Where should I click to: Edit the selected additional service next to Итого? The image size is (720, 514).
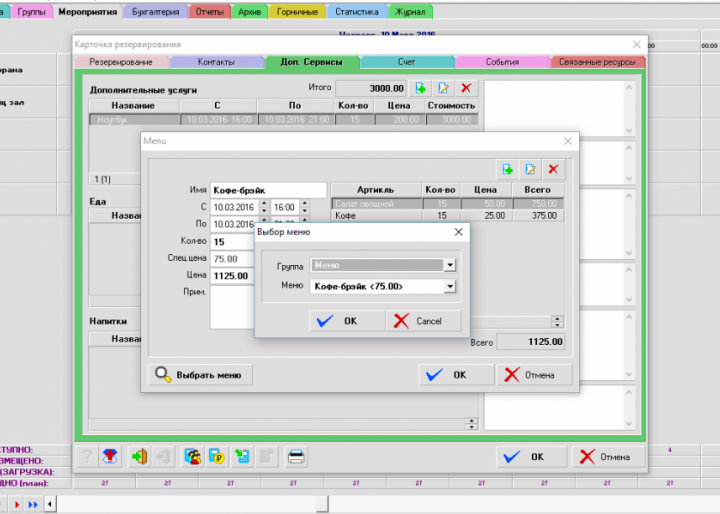point(443,88)
